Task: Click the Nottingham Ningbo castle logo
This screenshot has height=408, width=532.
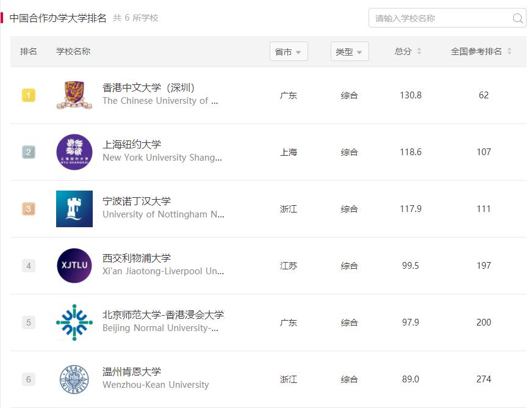Action: [x=74, y=209]
